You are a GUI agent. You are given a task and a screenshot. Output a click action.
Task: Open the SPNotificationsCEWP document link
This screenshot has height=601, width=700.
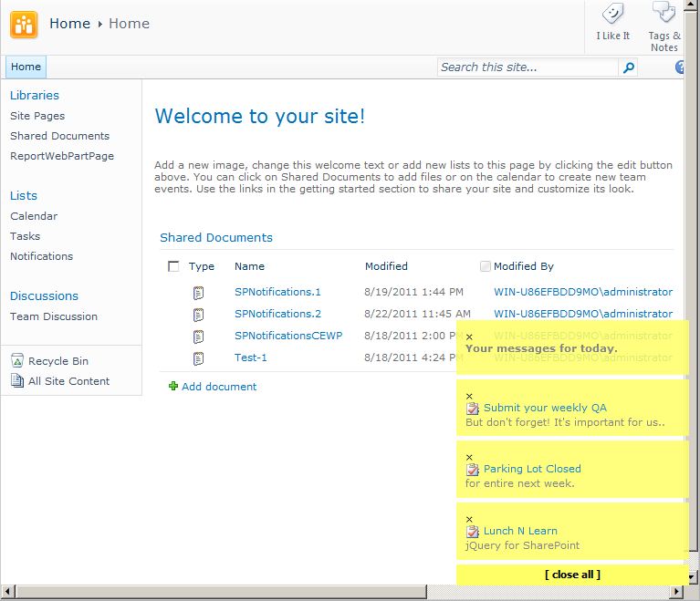pyautogui.click(x=288, y=336)
